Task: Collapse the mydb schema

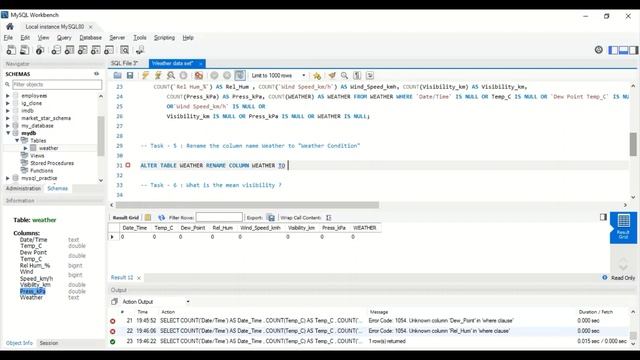Action: 8,133
